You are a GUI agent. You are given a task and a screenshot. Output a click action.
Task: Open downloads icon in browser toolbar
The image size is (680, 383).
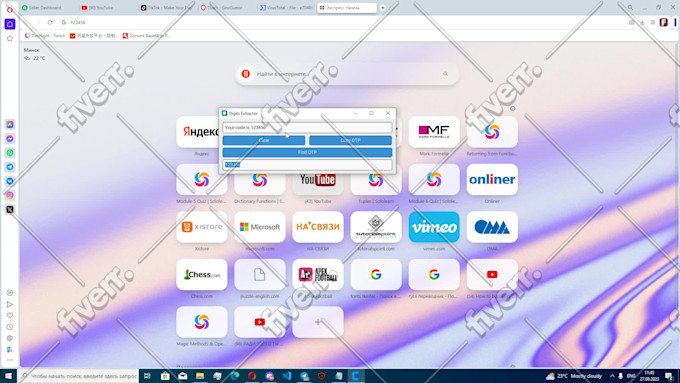coord(642,23)
